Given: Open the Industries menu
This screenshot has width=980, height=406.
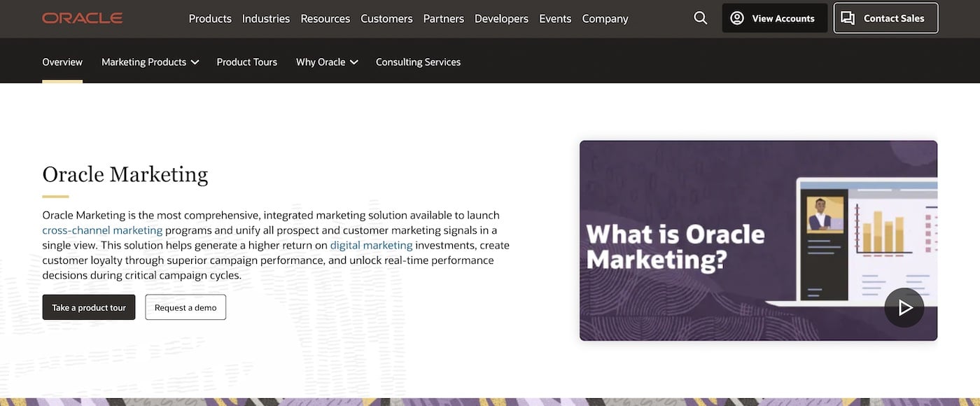Looking at the screenshot, I should point(266,18).
